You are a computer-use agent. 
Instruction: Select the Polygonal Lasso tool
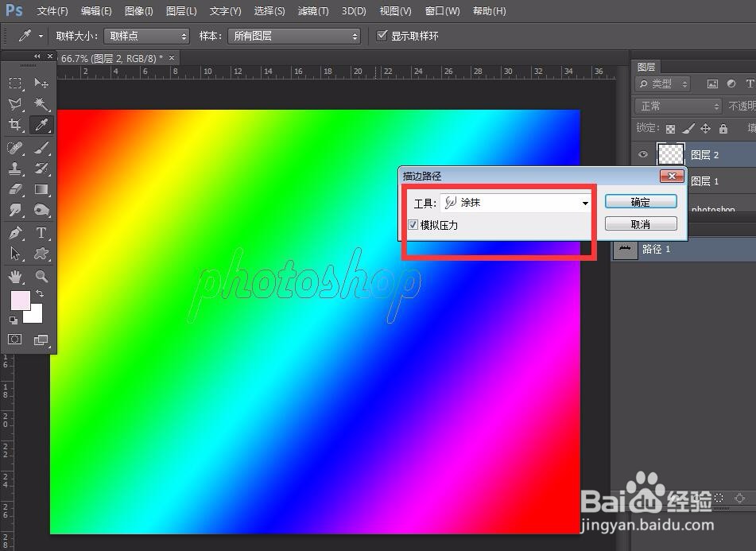pos(15,104)
